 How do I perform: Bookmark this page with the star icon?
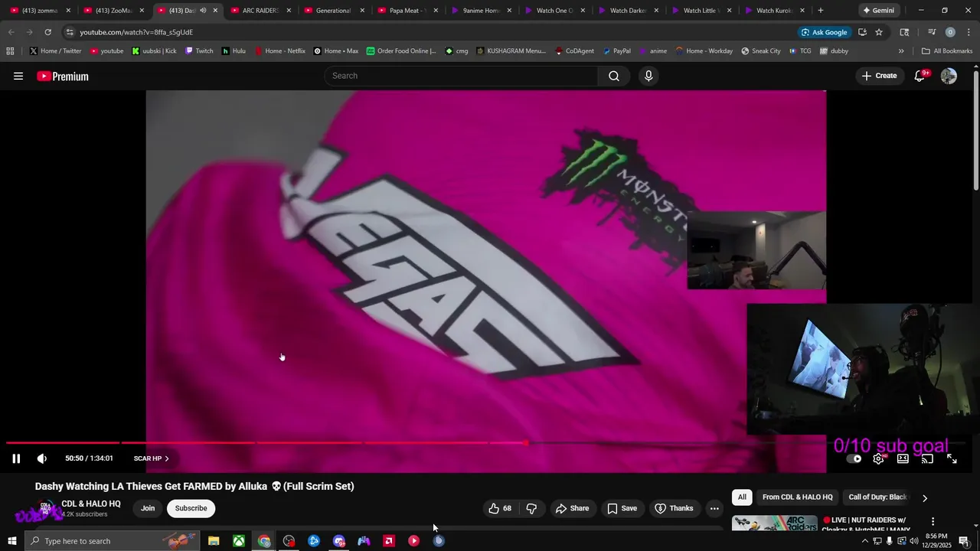click(879, 32)
